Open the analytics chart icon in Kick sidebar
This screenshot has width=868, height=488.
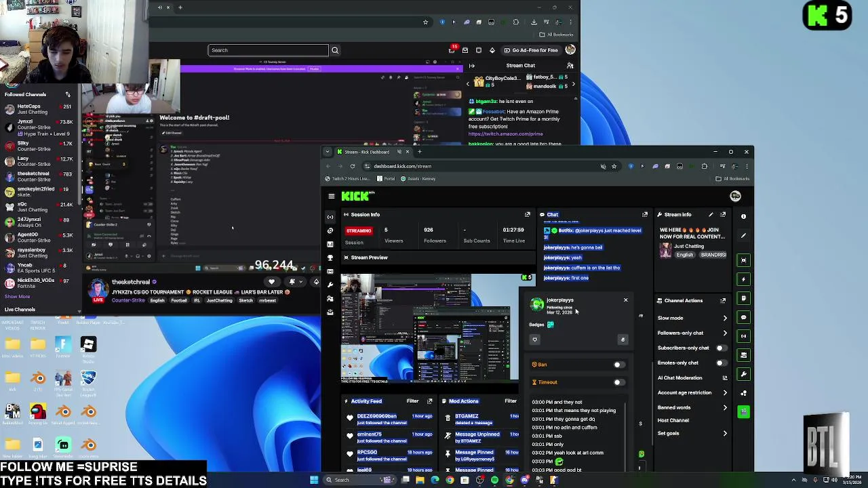(x=330, y=244)
